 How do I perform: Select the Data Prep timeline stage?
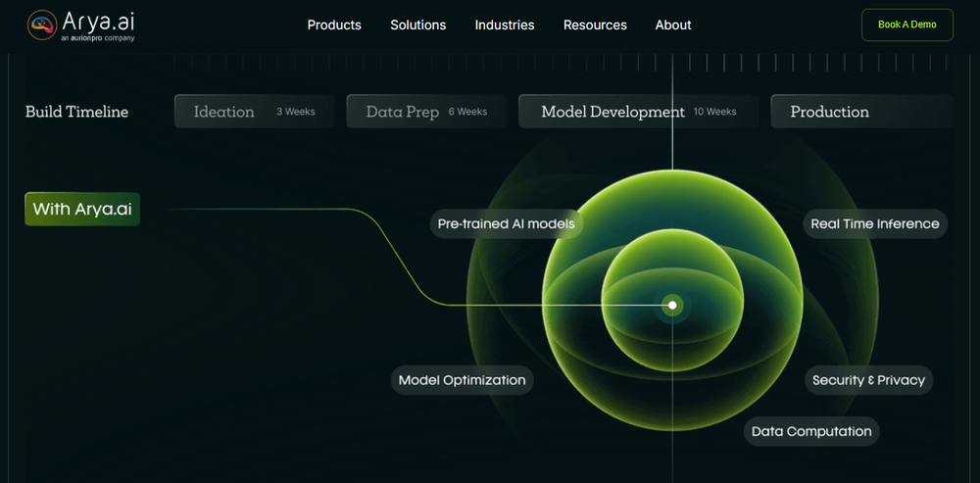pyautogui.click(x=426, y=112)
